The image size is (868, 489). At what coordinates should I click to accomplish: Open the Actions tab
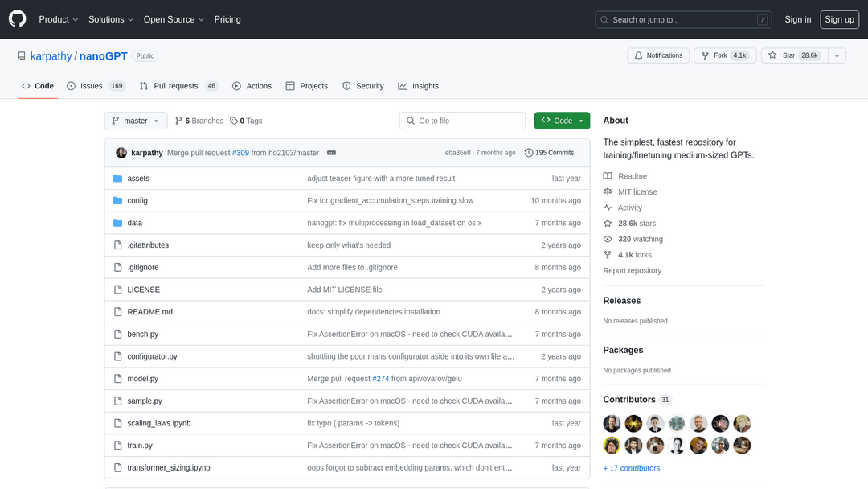(x=252, y=86)
